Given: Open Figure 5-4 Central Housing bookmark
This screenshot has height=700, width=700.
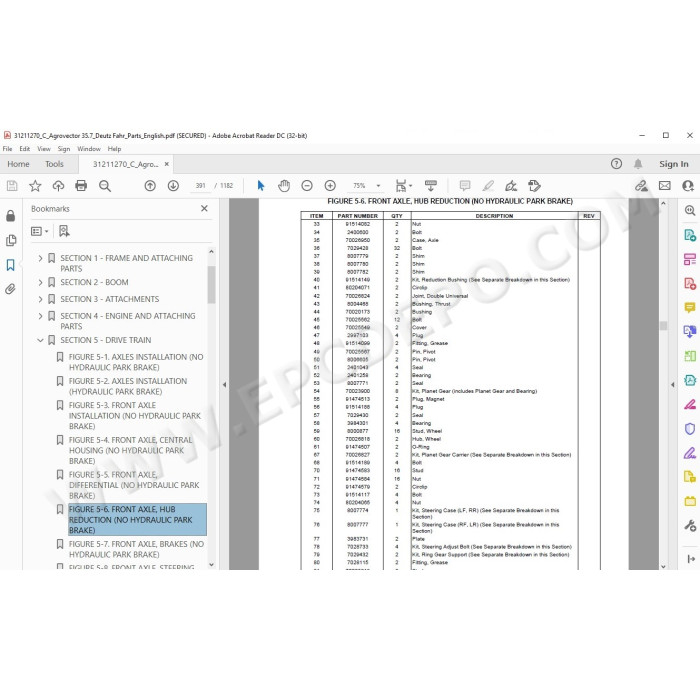Looking at the screenshot, I should point(131,450).
